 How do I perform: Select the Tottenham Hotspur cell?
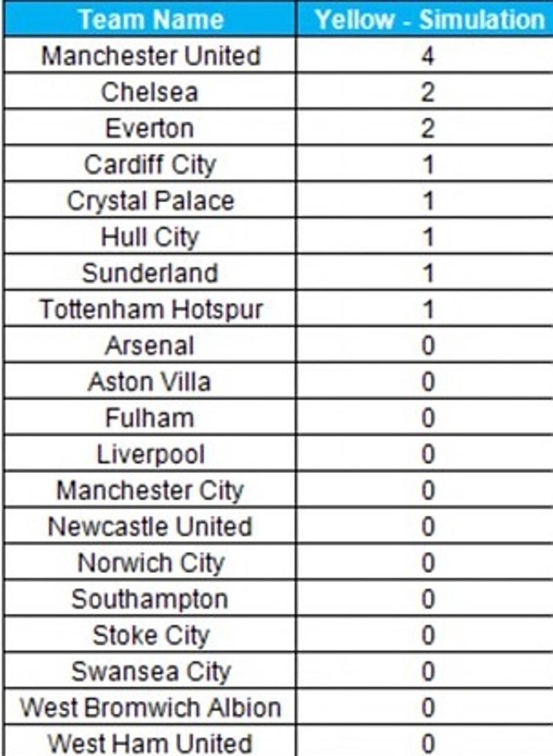point(151,309)
